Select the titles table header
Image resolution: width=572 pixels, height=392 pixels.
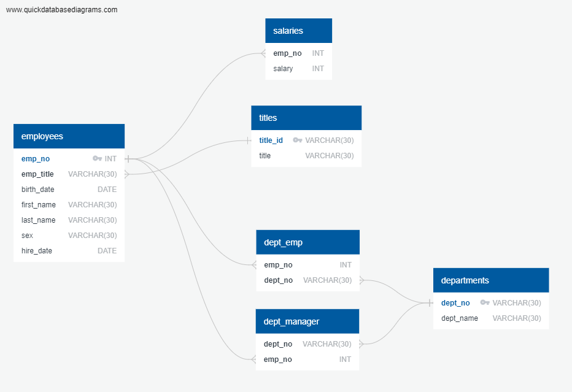coord(306,117)
